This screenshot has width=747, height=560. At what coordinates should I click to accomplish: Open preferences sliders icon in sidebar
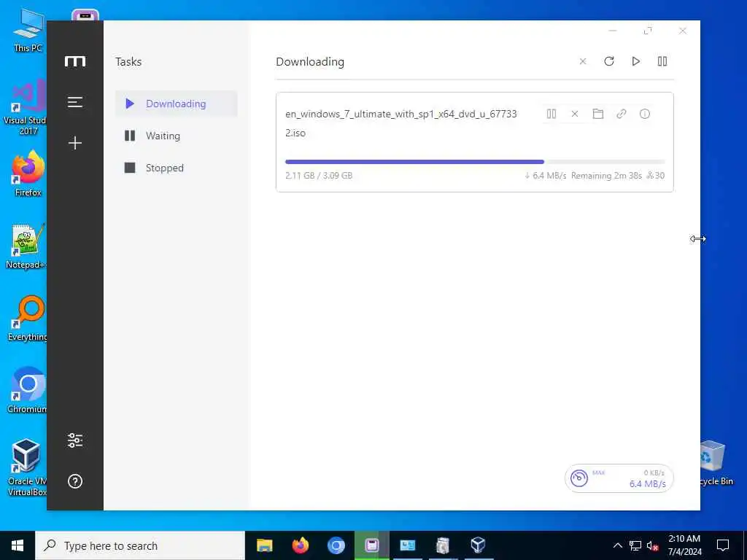point(75,440)
